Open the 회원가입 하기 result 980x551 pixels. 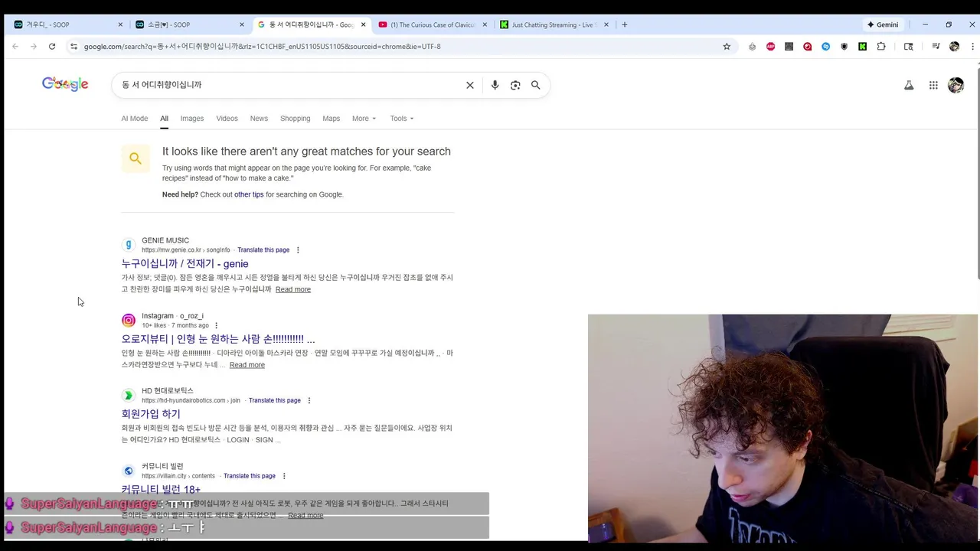[151, 414]
